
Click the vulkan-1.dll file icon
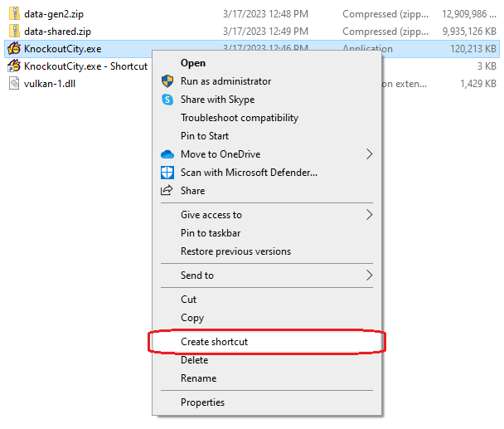tap(14, 84)
